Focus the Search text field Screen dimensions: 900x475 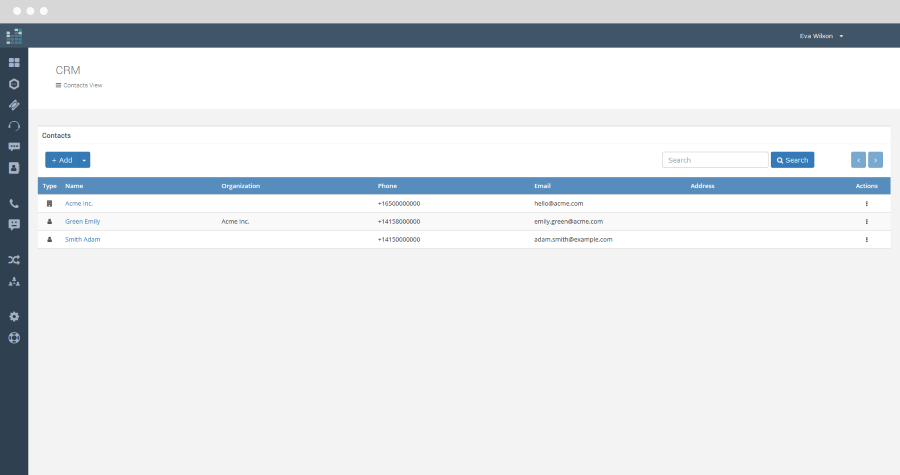point(714,160)
